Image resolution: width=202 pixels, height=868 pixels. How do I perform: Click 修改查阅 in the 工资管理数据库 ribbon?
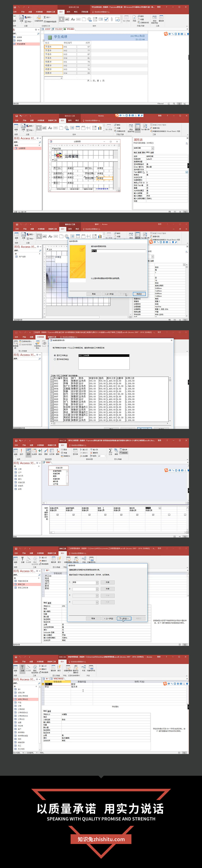coord(44,564)
